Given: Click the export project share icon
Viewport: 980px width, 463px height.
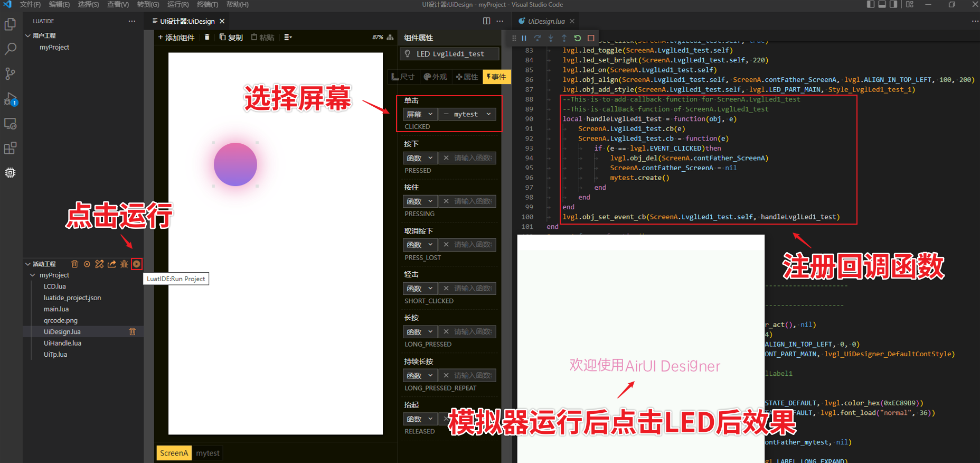Looking at the screenshot, I should tap(112, 264).
